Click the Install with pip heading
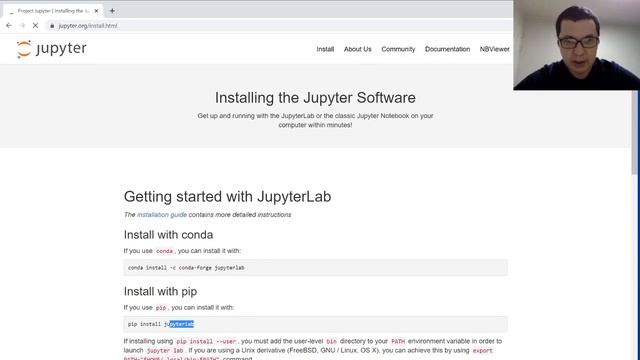Image resolution: width=640 pixels, height=360 pixels. coord(160,291)
